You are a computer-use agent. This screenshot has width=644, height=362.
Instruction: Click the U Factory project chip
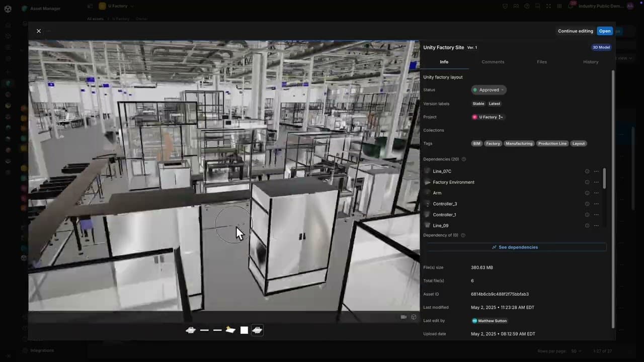488,117
